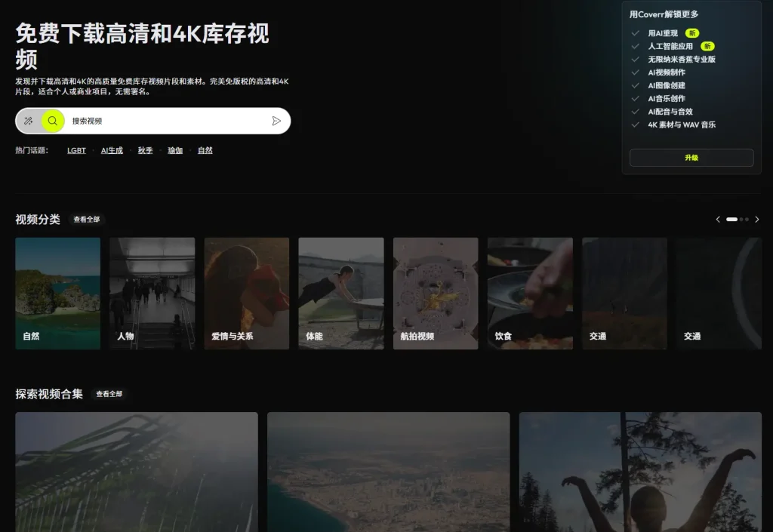Open the green field collection thumbnail
This screenshot has height=532, width=773.
(137, 472)
